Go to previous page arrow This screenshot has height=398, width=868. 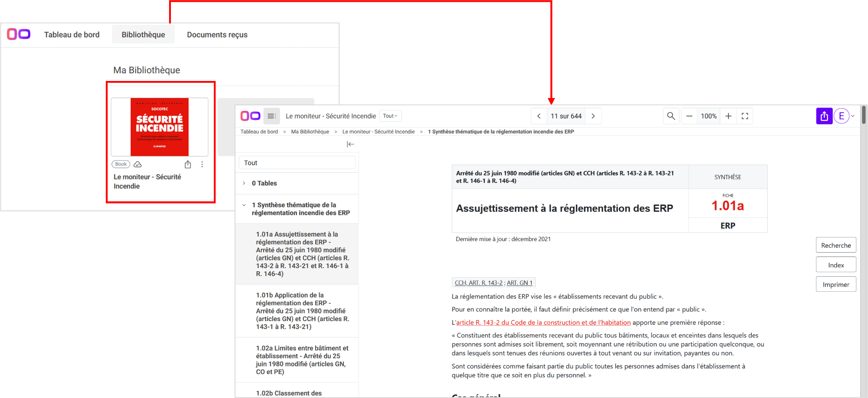tap(539, 116)
